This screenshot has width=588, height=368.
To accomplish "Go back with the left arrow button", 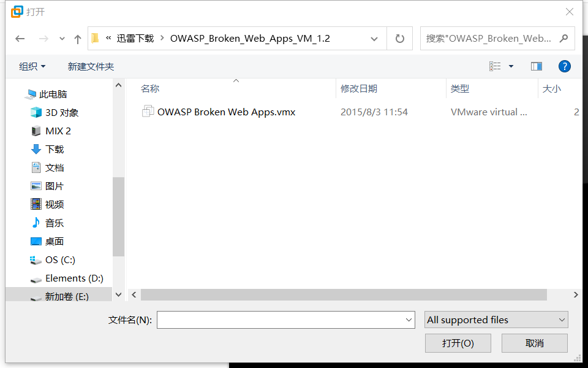I will pos(20,39).
